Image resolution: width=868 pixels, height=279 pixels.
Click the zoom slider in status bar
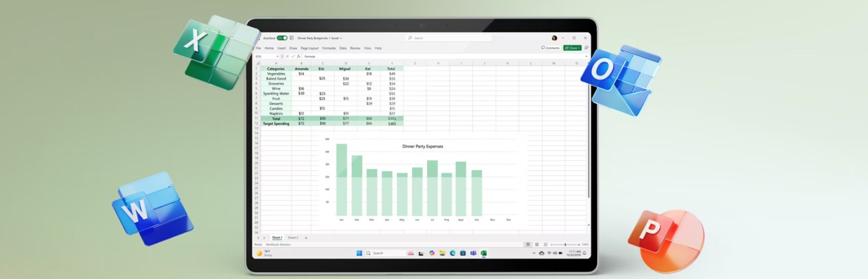565,245
